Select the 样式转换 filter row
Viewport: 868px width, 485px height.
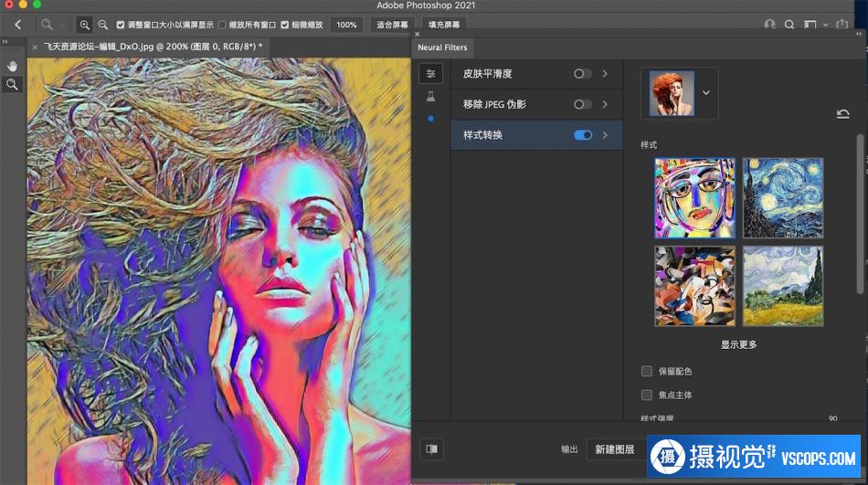(x=537, y=135)
